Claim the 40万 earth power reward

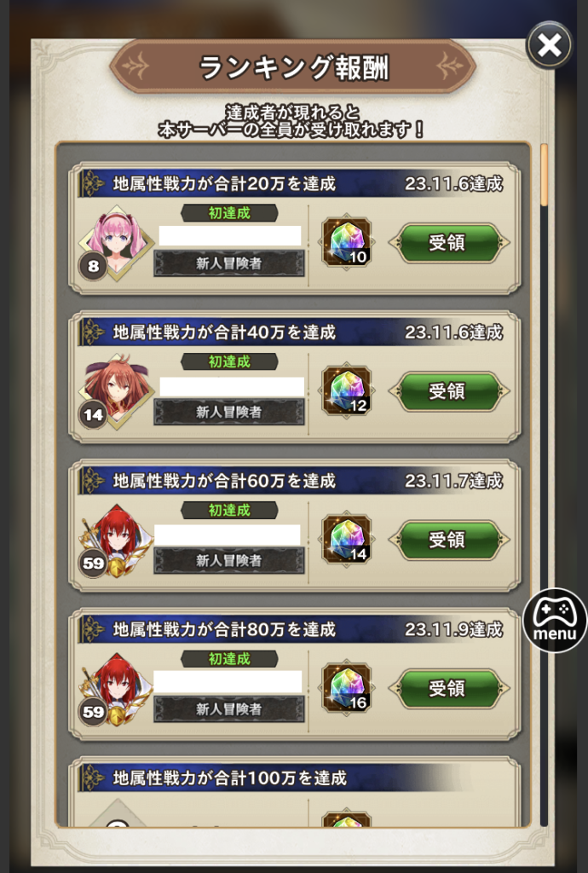[448, 391]
